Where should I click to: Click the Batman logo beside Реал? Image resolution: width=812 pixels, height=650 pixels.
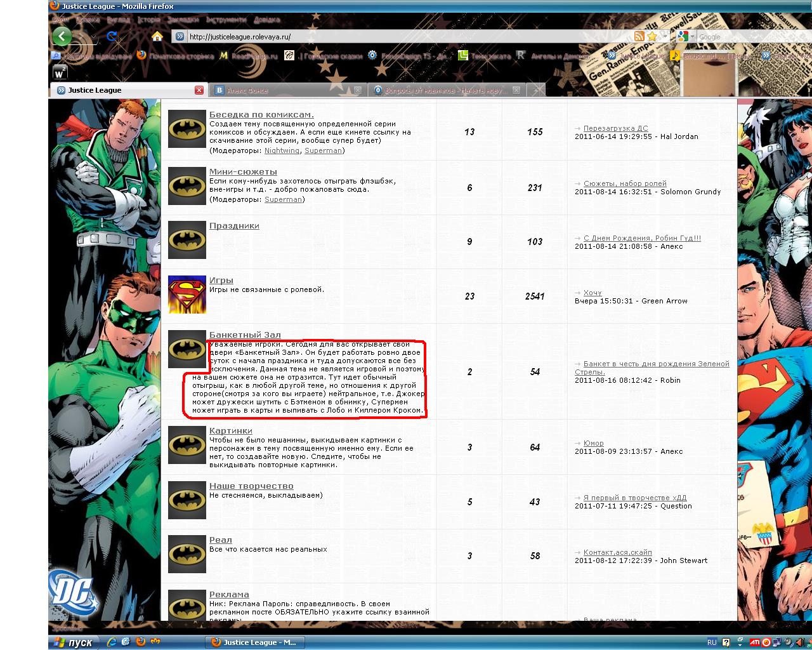(x=187, y=554)
